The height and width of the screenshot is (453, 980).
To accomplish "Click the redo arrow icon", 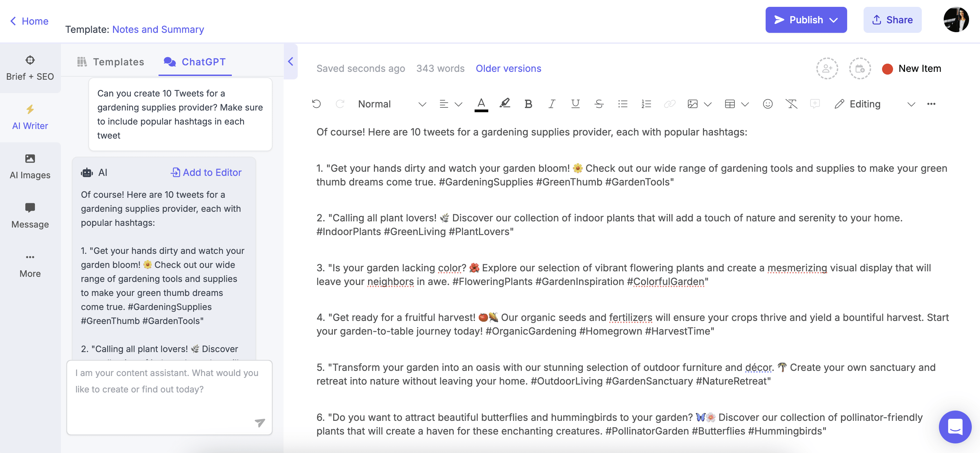I will 340,104.
